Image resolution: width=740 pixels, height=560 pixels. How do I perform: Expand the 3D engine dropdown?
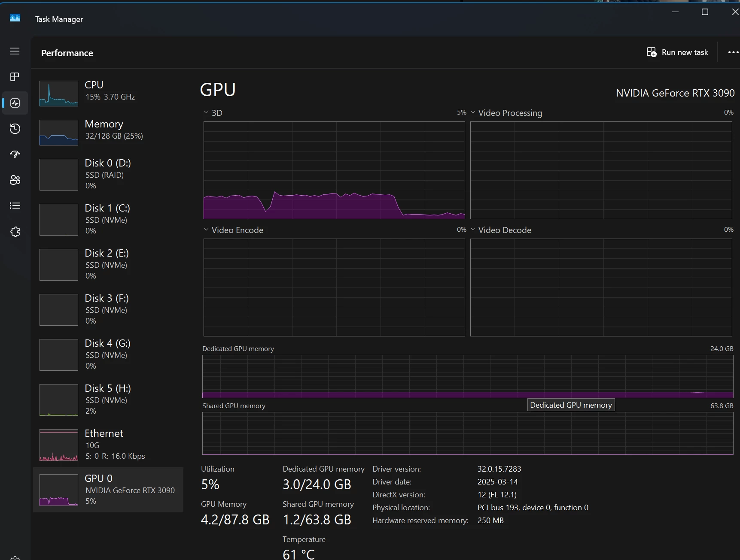[213, 113]
